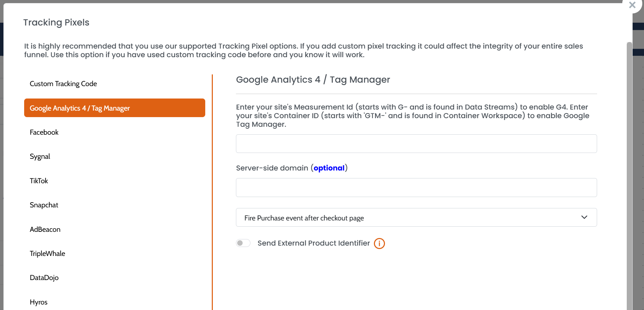Screen dimensions: 644x310
Task: Click the blue optional link
Action: point(329,168)
